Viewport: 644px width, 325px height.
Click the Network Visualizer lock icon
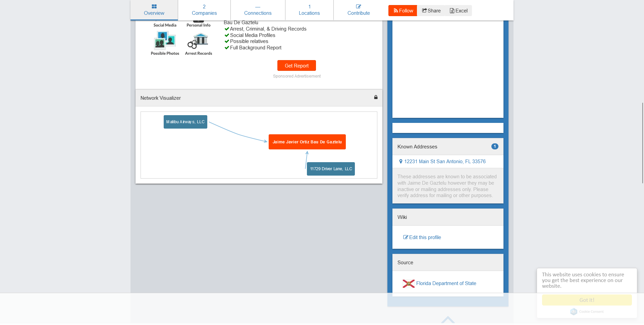(x=376, y=97)
